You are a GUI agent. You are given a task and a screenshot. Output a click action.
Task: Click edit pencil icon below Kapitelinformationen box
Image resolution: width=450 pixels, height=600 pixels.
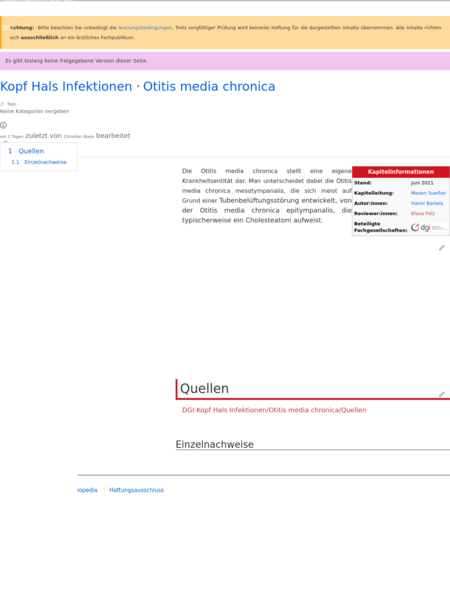(442, 248)
